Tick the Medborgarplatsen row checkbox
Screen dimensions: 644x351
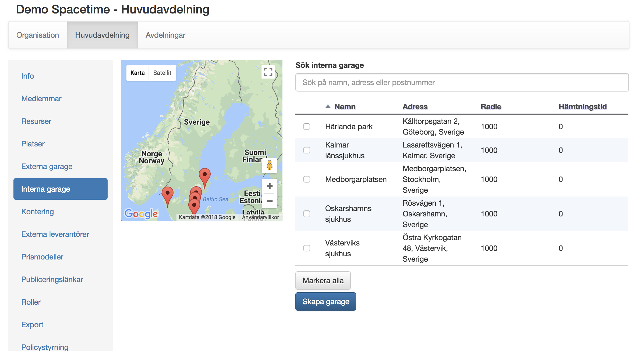click(x=306, y=179)
